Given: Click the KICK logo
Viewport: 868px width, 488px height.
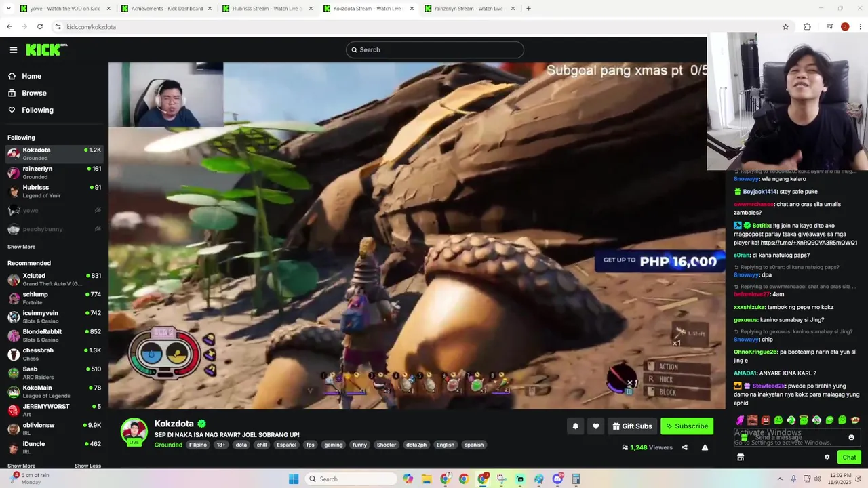Looking at the screenshot, I should point(46,49).
